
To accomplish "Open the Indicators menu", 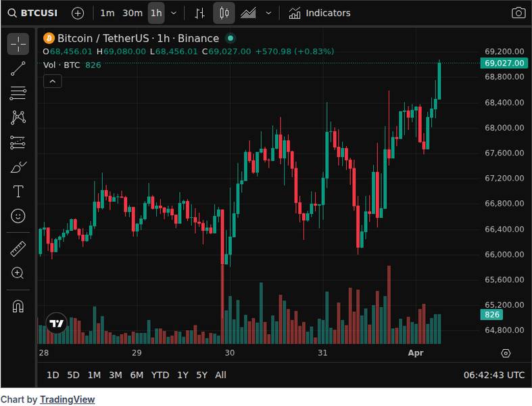I will pyautogui.click(x=319, y=14).
